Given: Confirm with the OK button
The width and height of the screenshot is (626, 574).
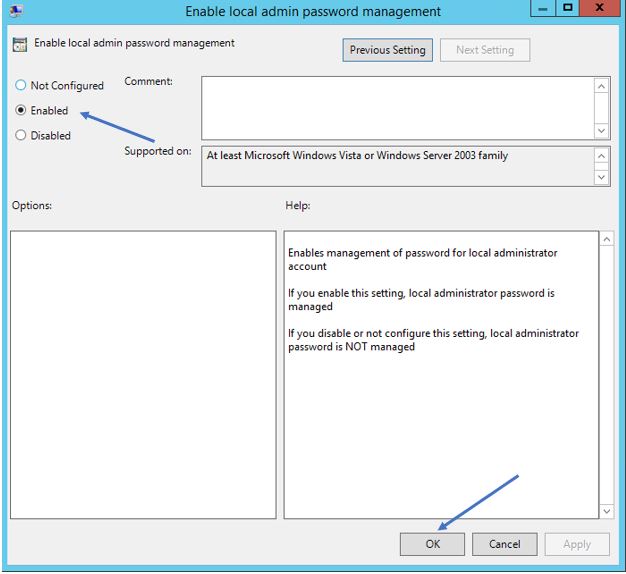Looking at the screenshot, I should click(x=432, y=544).
